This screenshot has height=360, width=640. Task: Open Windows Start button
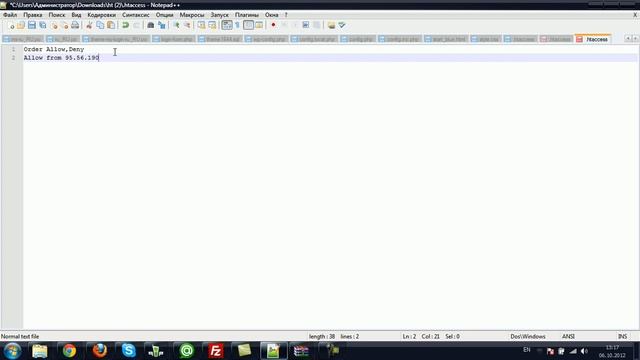[12, 351]
